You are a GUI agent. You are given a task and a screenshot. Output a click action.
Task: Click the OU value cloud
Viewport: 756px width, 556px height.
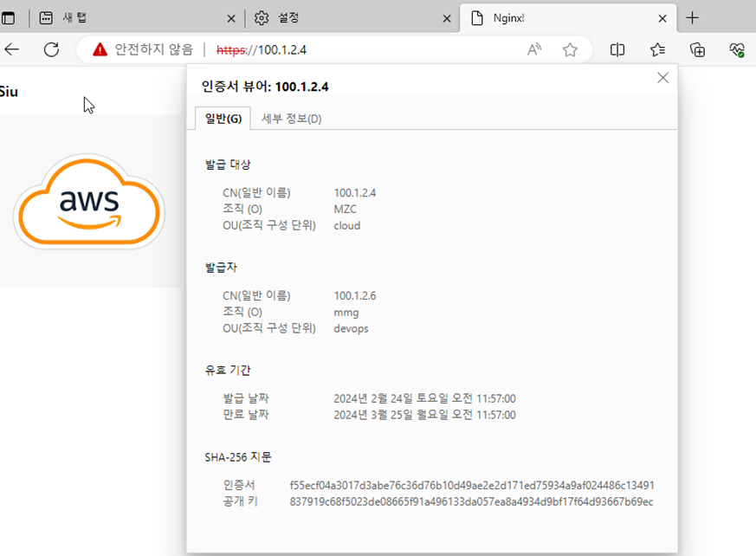[347, 226]
